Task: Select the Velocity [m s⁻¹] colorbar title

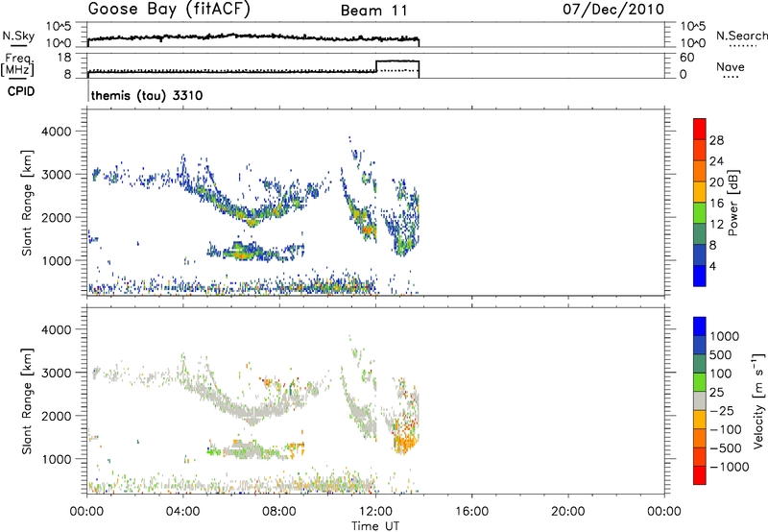Action: [x=758, y=400]
